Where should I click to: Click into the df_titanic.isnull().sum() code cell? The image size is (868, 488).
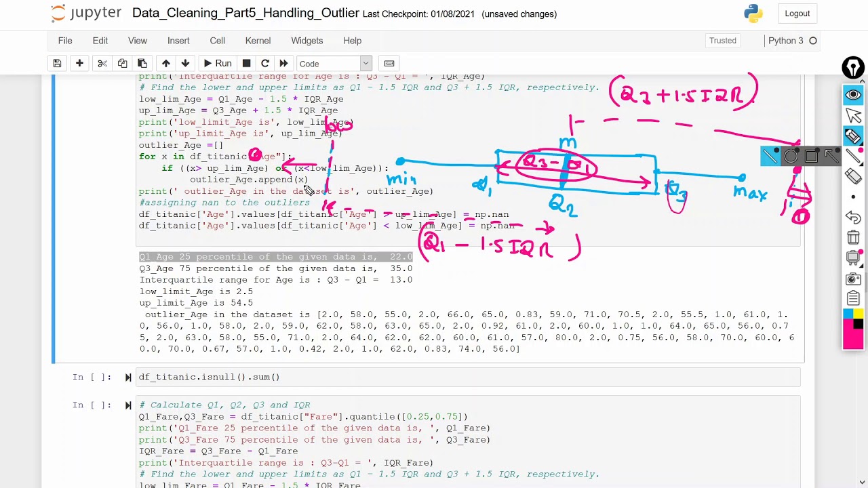click(x=468, y=378)
